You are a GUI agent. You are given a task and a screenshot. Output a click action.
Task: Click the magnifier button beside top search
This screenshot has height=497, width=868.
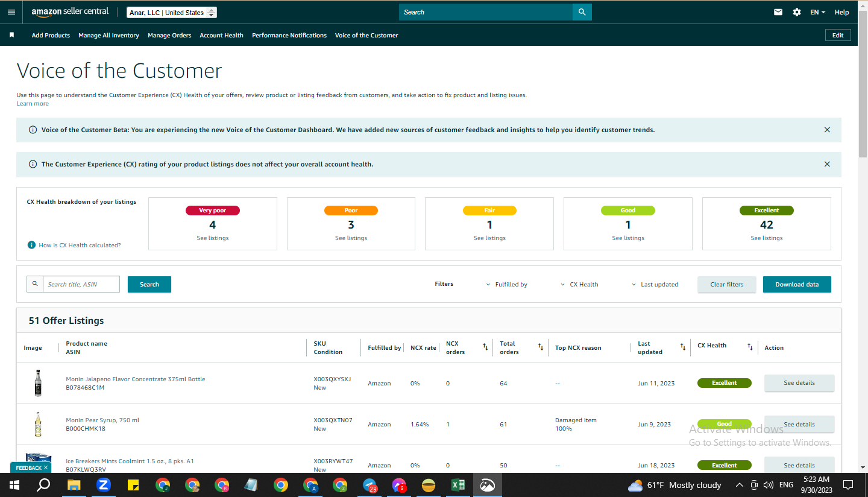coord(582,12)
